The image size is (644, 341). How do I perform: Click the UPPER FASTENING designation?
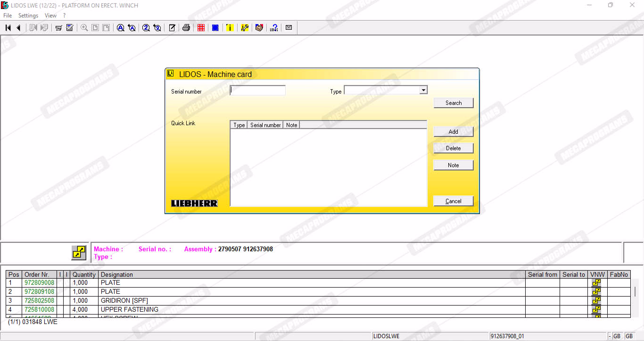130,309
